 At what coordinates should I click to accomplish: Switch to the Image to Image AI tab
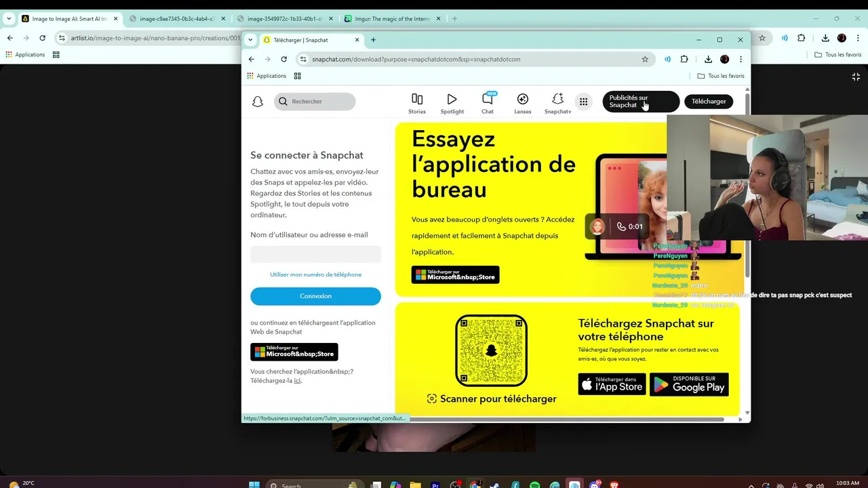point(71,19)
